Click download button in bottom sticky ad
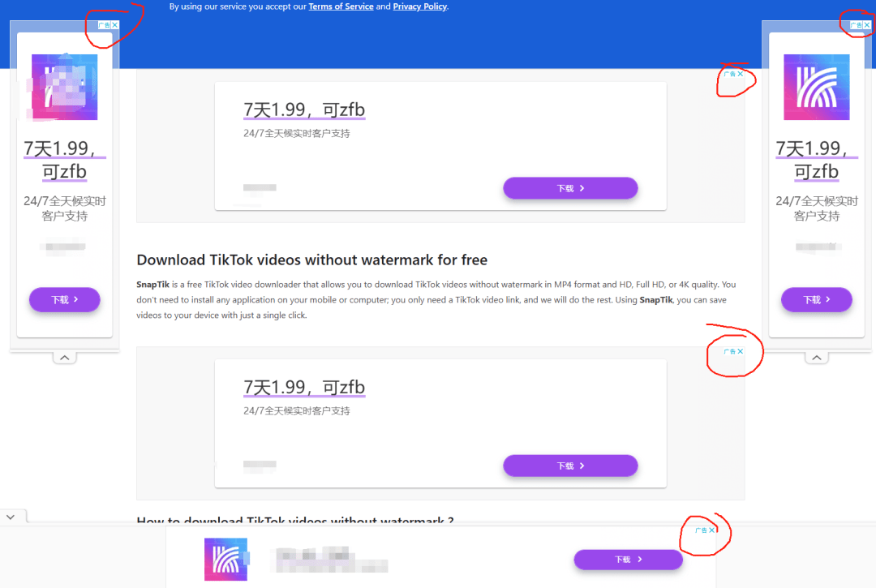 tap(628, 560)
